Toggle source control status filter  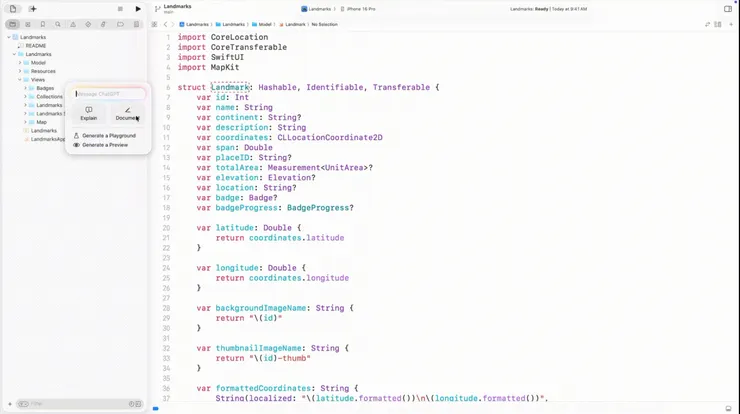[138, 404]
